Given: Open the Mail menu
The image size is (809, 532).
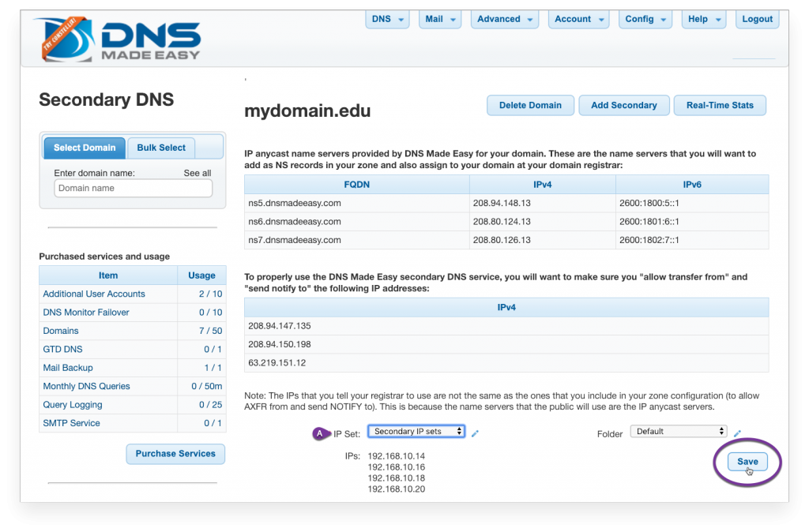Looking at the screenshot, I should (x=440, y=19).
